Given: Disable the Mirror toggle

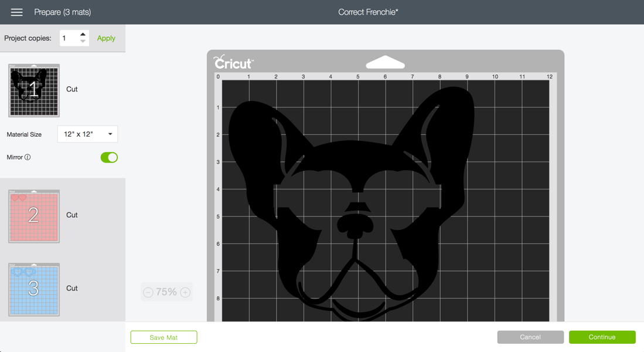Looking at the screenshot, I should click(109, 157).
